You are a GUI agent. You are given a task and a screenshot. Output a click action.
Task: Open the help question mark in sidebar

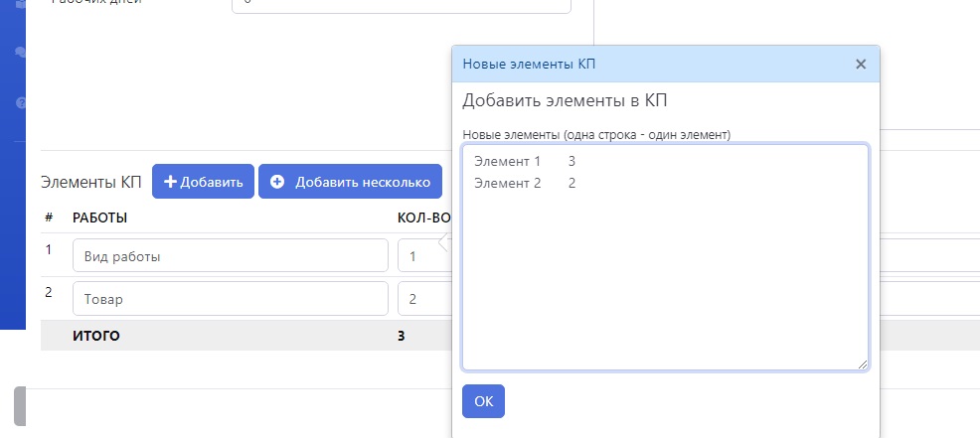(20, 102)
